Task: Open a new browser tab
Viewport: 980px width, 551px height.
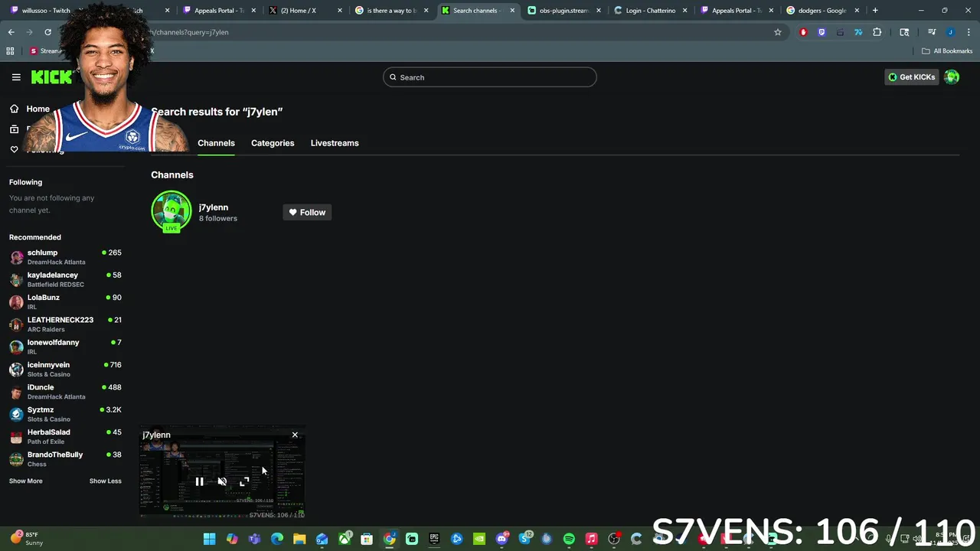Action: tap(875, 11)
